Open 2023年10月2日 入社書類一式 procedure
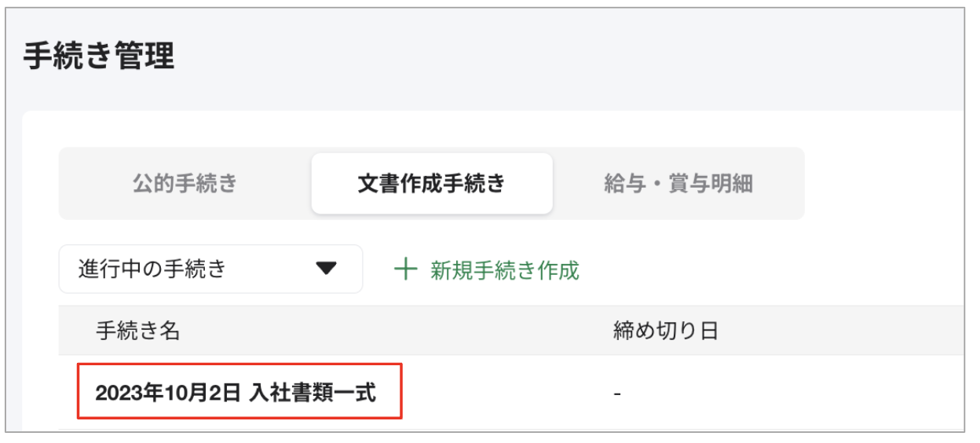Screen dimensions: 980x443 point(236,392)
